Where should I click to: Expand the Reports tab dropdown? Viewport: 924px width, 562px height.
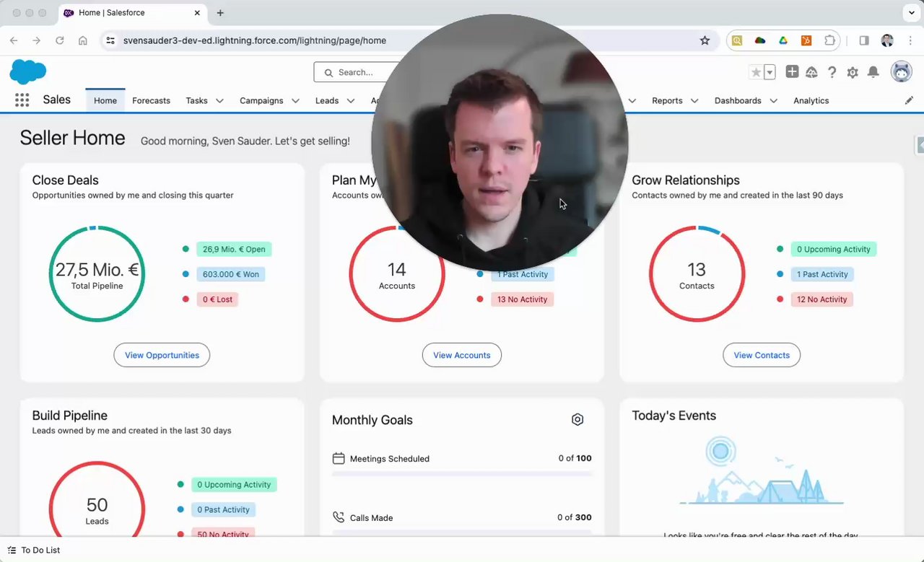point(694,101)
